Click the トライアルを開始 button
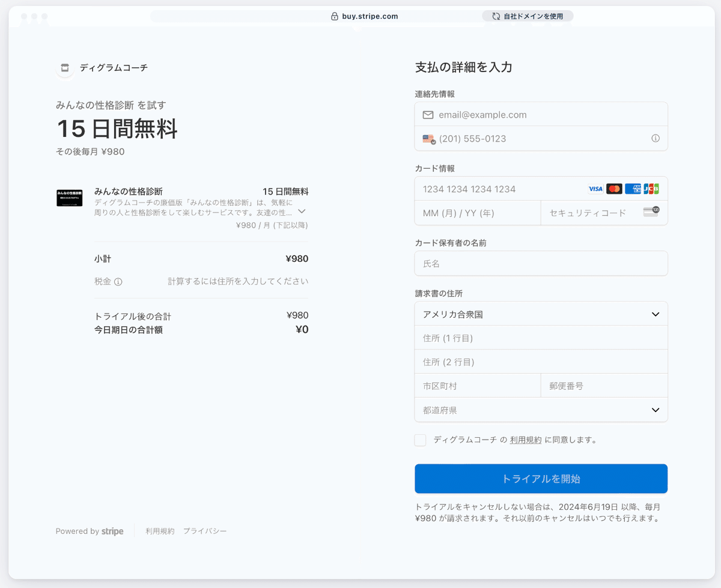 click(541, 478)
